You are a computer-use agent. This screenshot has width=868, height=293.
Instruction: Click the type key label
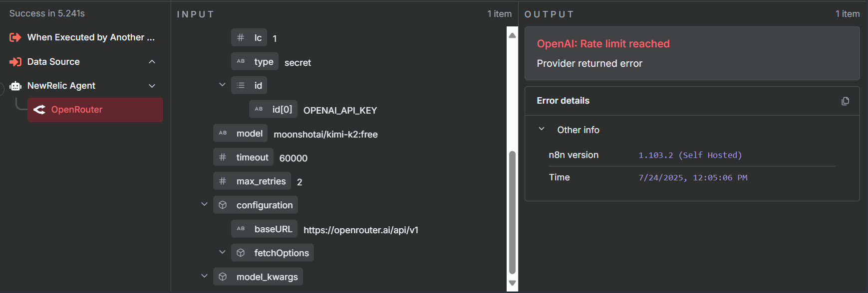pos(264,62)
